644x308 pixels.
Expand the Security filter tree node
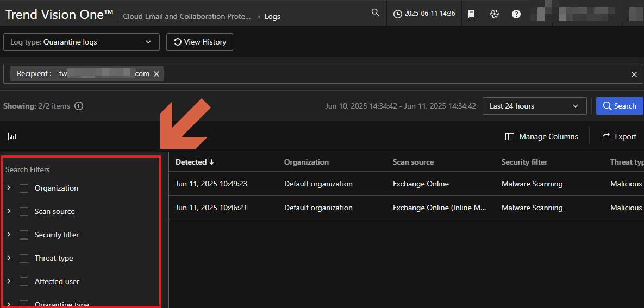click(x=9, y=235)
